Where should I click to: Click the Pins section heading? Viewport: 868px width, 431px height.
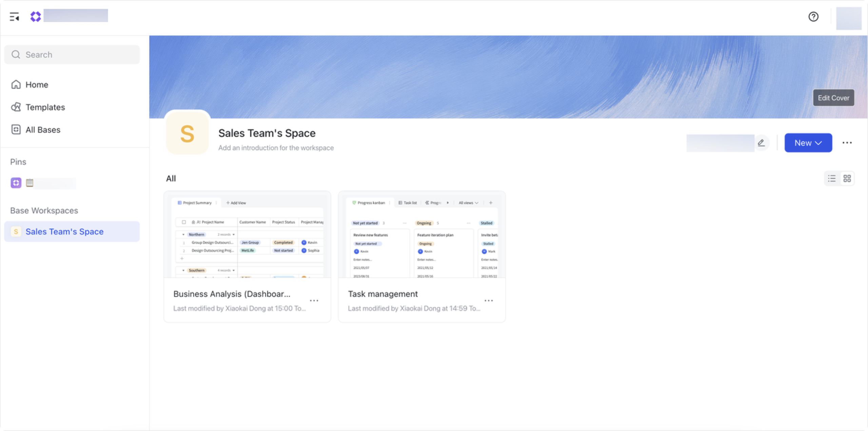18,162
